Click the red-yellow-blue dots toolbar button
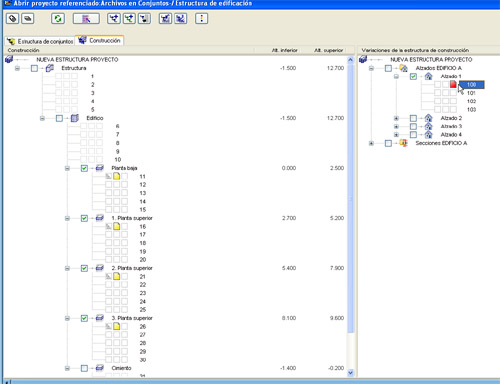Screen dimensions: 500x384 tap(201, 19)
